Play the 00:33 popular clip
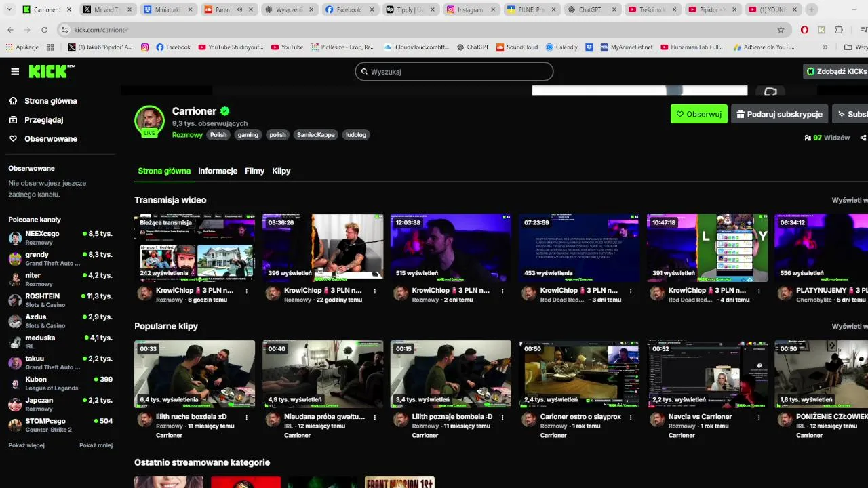Viewport: 868px width, 488px height. pyautogui.click(x=195, y=374)
